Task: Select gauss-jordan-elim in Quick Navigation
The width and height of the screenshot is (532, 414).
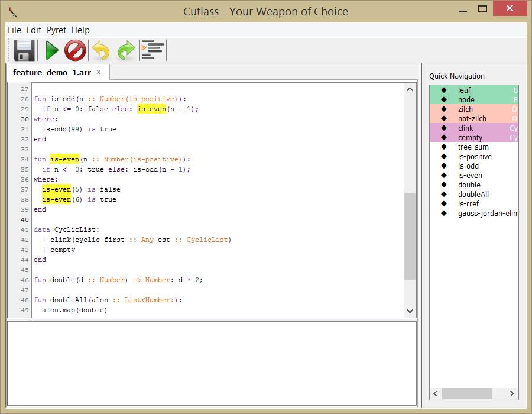Action: pos(474,214)
